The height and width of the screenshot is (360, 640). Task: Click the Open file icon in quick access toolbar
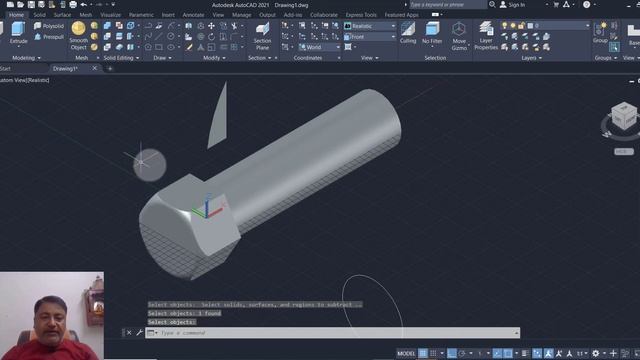click(x=20, y=5)
